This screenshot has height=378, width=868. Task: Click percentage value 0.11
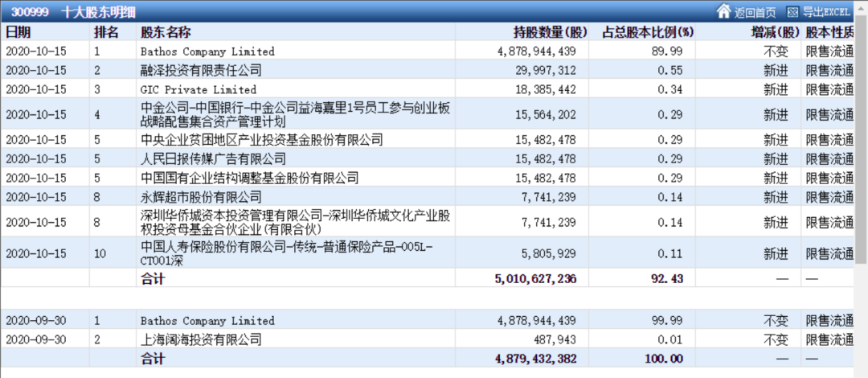click(x=669, y=254)
